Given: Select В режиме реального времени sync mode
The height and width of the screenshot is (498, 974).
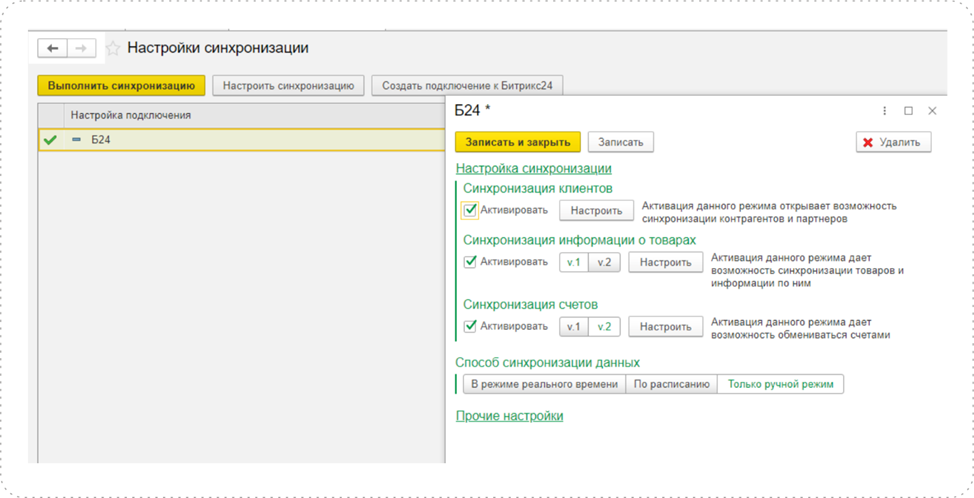Looking at the screenshot, I should pos(544,384).
